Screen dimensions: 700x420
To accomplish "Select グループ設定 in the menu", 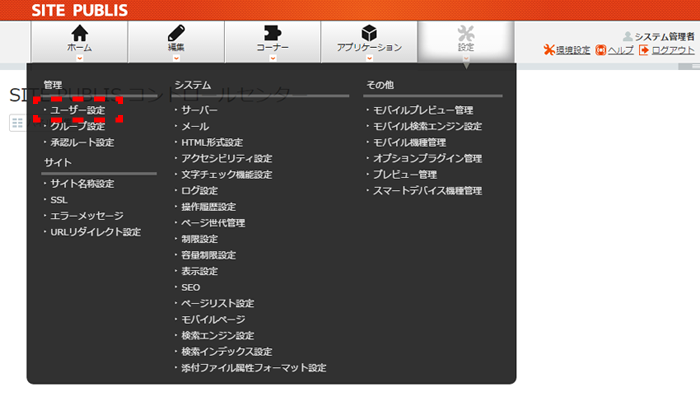I will coord(78,126).
